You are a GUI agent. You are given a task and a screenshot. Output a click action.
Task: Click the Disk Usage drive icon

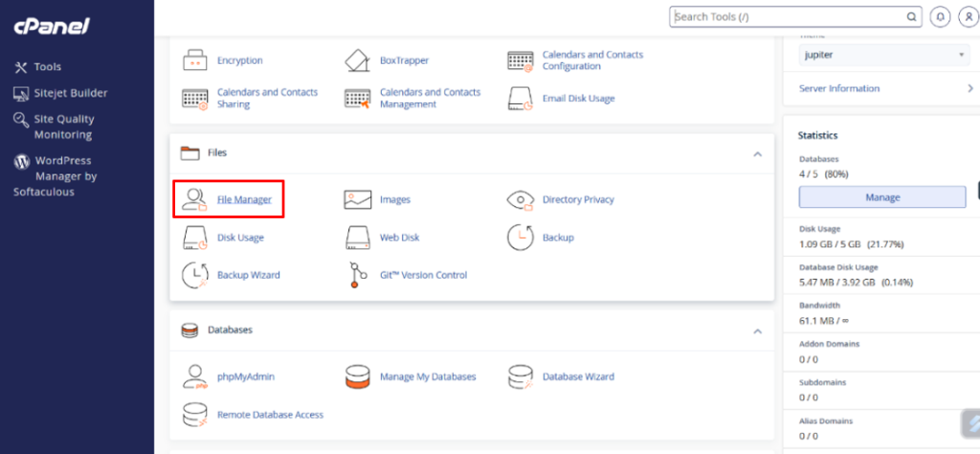195,237
